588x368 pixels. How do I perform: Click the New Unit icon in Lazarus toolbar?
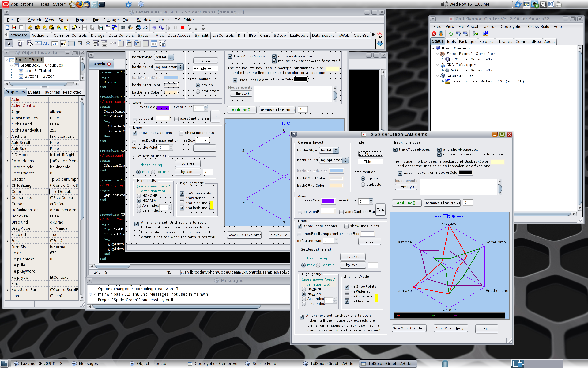(x=14, y=28)
